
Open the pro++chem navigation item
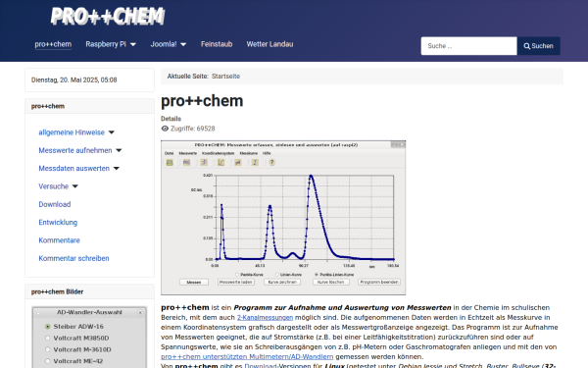coord(53,44)
